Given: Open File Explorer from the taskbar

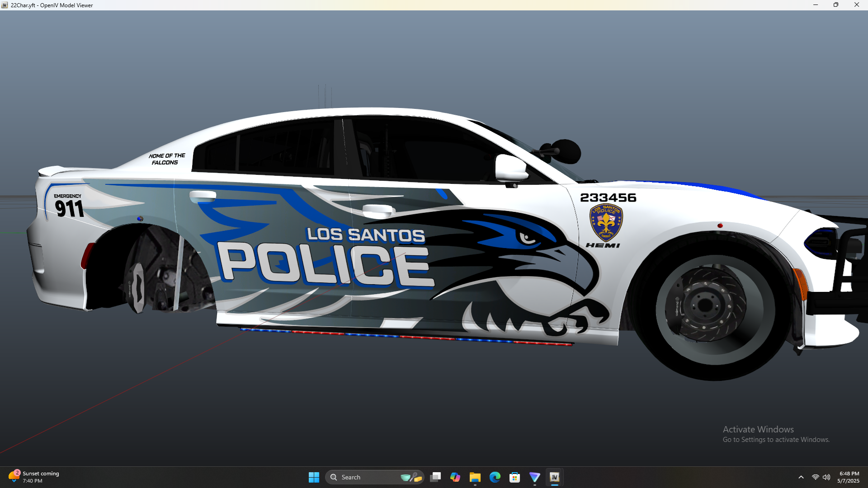Looking at the screenshot, I should tap(475, 477).
